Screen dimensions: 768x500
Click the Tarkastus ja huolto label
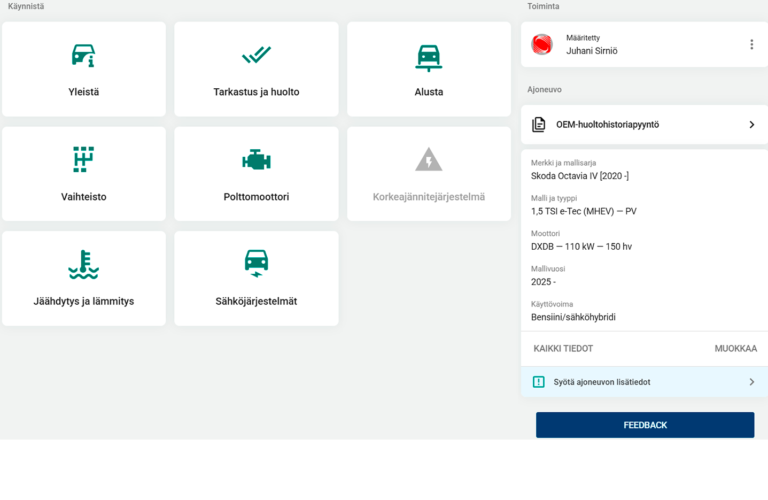[256, 92]
